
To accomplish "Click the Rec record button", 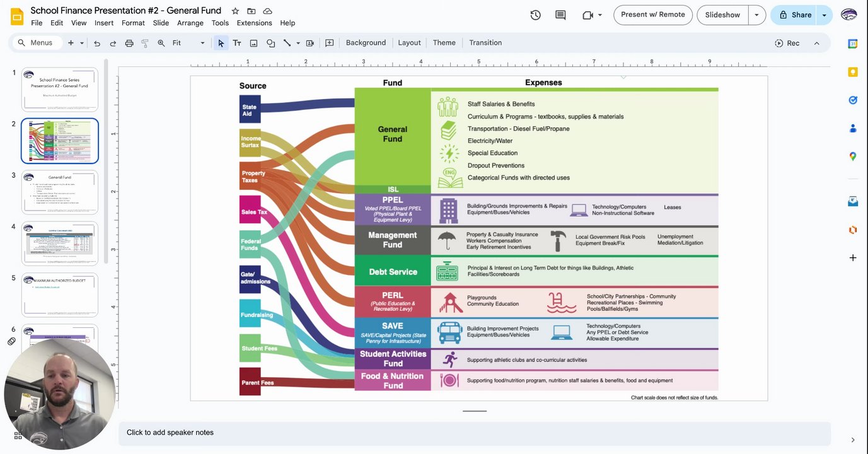I will [x=787, y=43].
